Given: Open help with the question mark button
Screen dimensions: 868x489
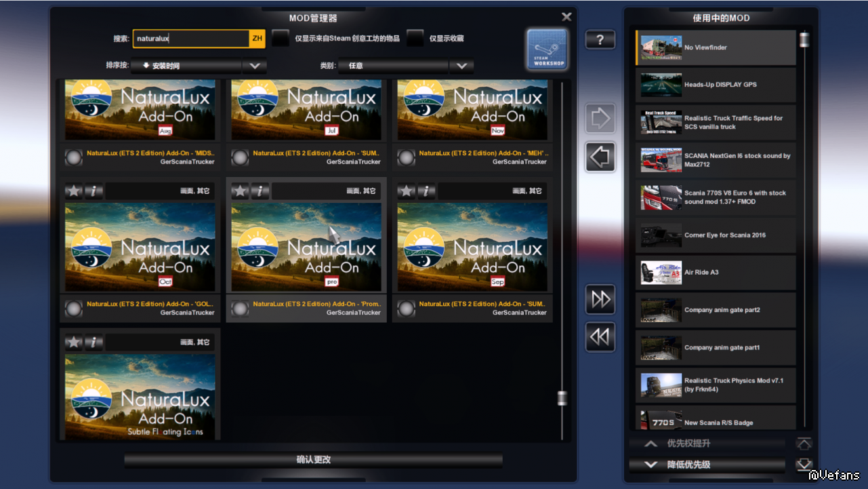Looking at the screenshot, I should tap(600, 40).
